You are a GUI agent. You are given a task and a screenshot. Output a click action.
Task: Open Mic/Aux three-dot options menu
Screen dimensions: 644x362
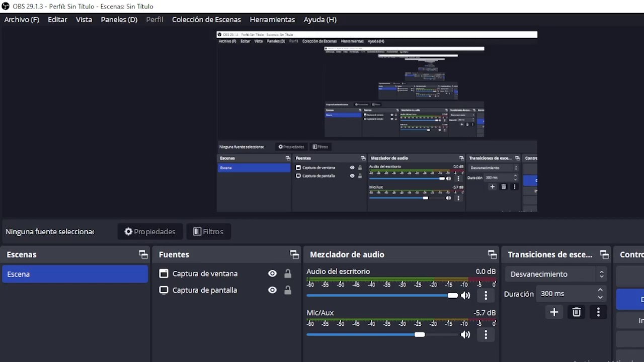tap(486, 334)
